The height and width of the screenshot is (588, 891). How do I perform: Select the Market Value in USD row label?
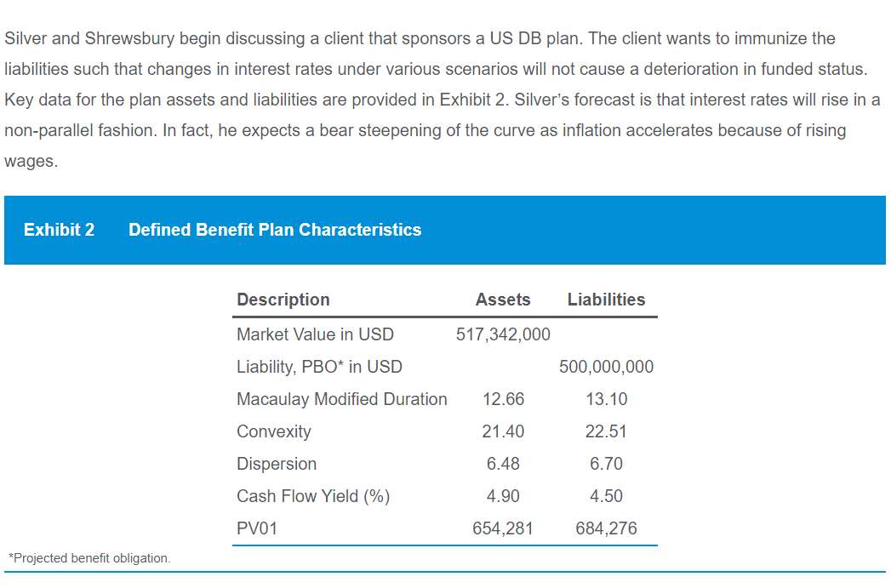[315, 334]
